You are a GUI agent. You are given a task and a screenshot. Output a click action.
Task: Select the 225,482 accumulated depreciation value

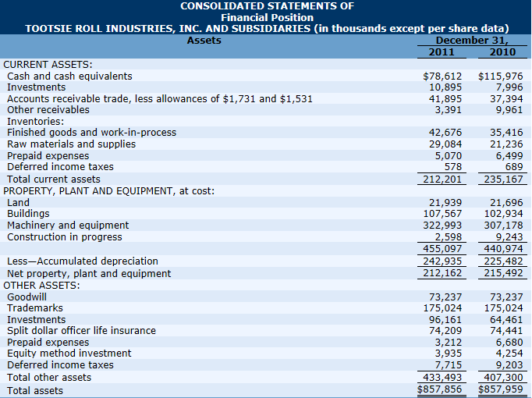pyautogui.click(x=503, y=261)
